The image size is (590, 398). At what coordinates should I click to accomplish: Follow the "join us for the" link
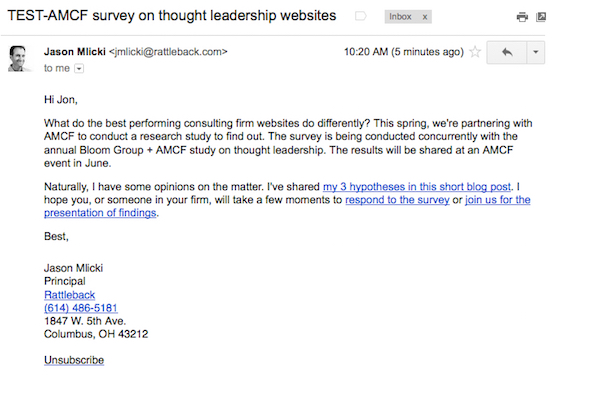click(x=498, y=200)
